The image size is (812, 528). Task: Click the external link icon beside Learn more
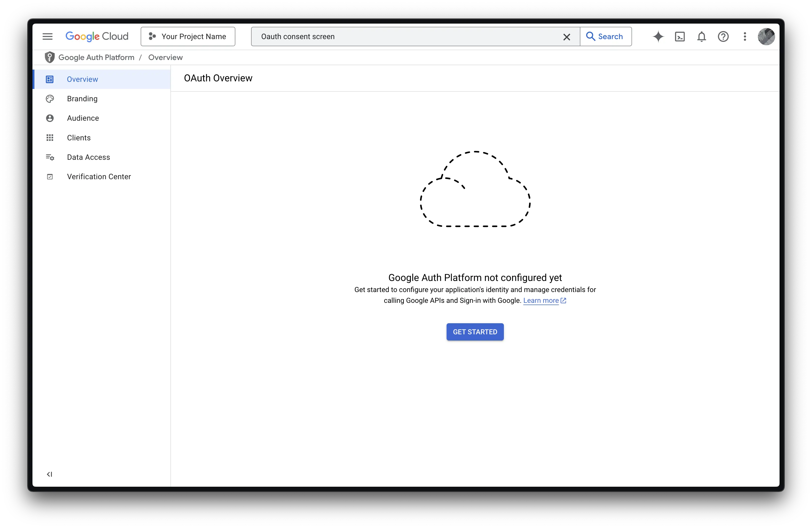point(563,300)
